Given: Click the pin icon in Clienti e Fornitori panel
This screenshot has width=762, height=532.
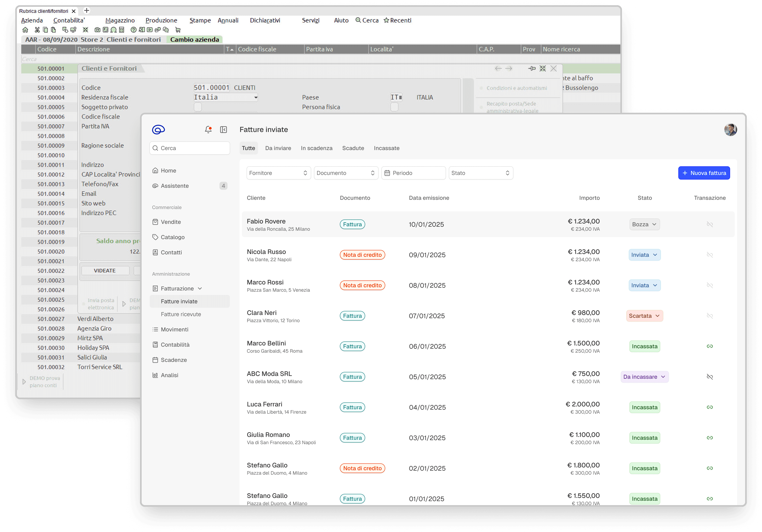Looking at the screenshot, I should (x=532, y=68).
